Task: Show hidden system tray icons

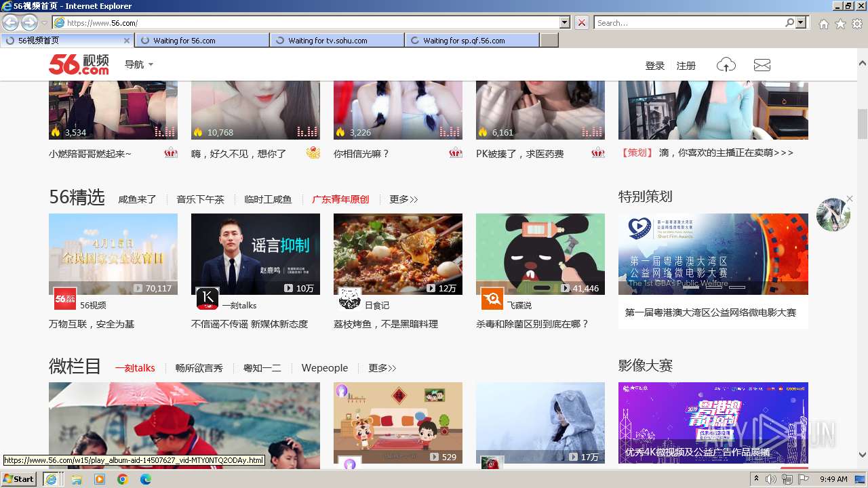Action: 757,479
